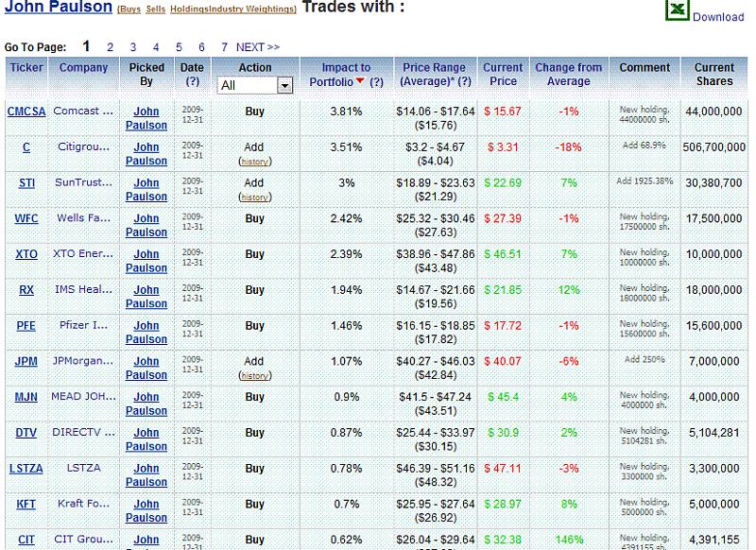Click the $ 46.51 current price
Image resolution: width=756 pixels, height=550 pixels.
point(503,254)
